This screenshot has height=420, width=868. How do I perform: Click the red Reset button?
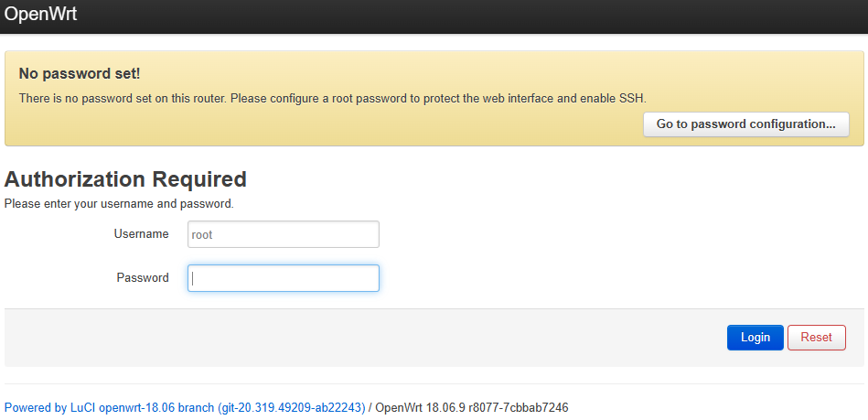click(816, 338)
